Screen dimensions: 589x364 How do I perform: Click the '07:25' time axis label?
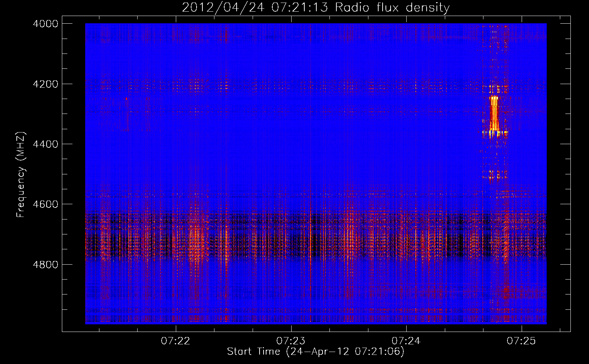coord(521,341)
